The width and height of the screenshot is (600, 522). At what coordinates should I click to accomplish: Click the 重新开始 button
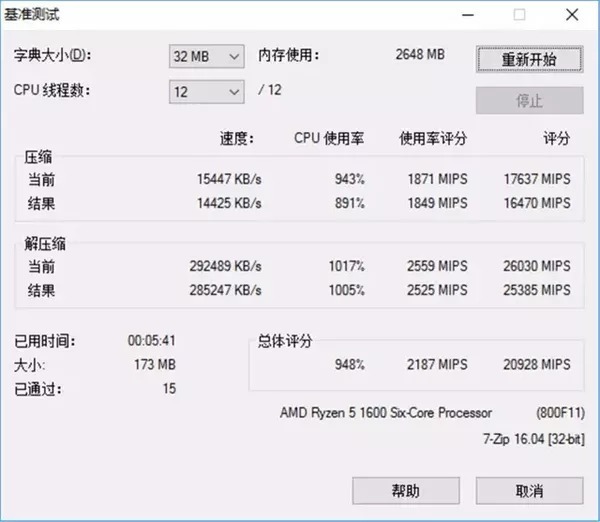pyautogui.click(x=529, y=59)
